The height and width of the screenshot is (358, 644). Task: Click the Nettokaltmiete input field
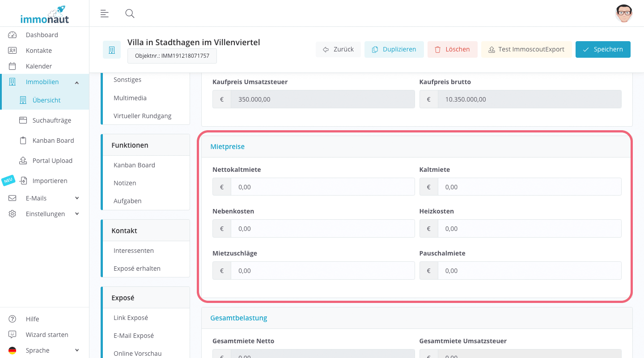[x=322, y=187]
